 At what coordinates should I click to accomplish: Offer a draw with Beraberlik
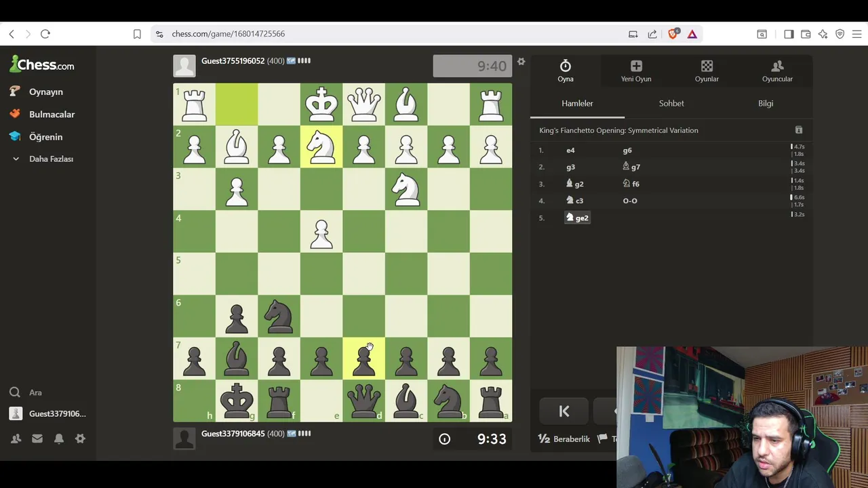click(564, 439)
